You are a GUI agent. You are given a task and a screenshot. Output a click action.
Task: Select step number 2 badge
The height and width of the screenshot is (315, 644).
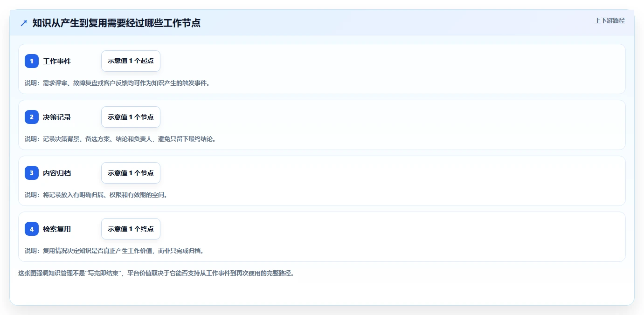[x=32, y=117]
